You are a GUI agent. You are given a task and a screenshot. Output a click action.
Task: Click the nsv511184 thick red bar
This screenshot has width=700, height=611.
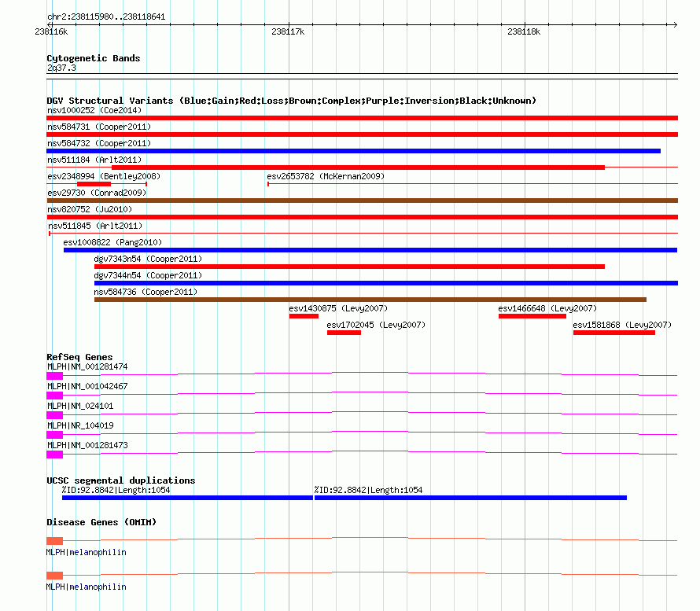coord(358,167)
